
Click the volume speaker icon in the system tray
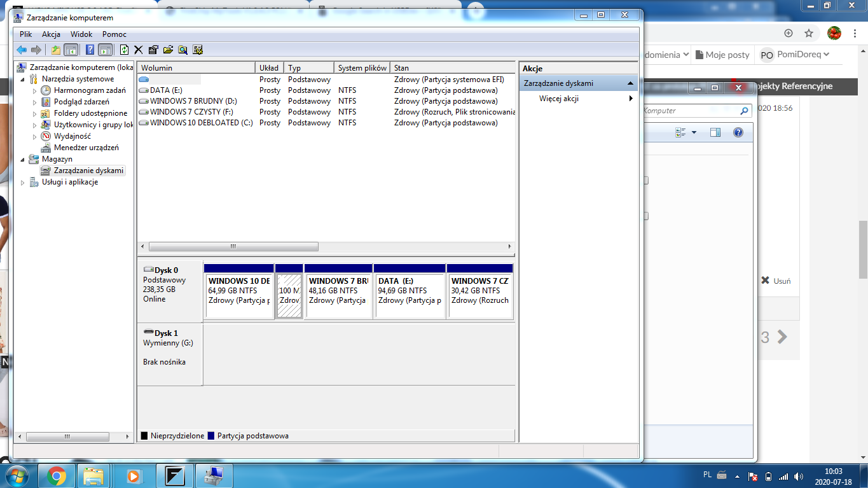(799, 477)
